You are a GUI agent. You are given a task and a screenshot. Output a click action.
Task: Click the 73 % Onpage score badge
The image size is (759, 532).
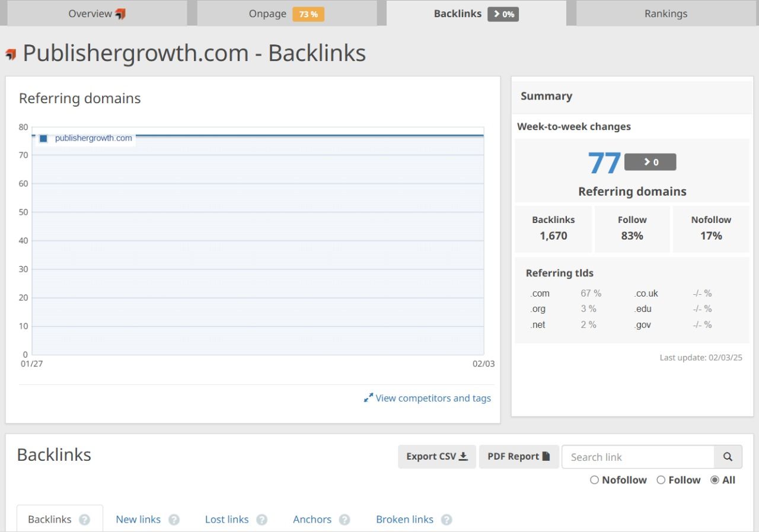pos(308,14)
